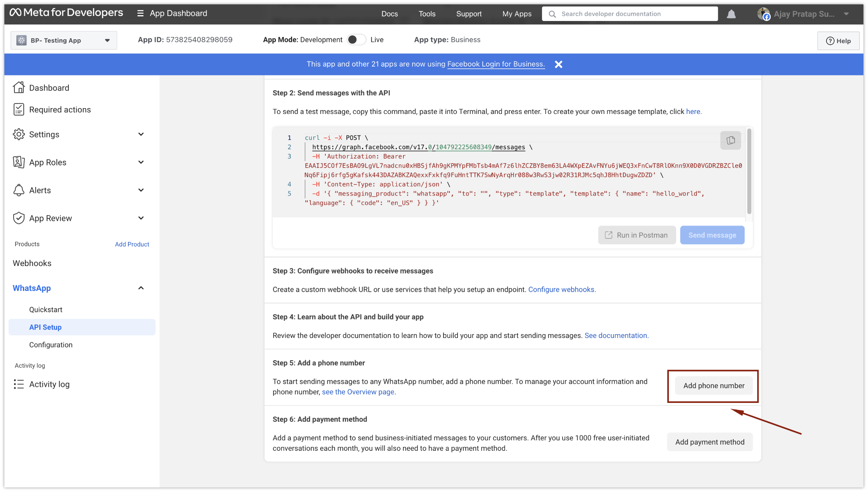Expand the Settings section
This screenshot has width=868, height=492.
pos(141,134)
